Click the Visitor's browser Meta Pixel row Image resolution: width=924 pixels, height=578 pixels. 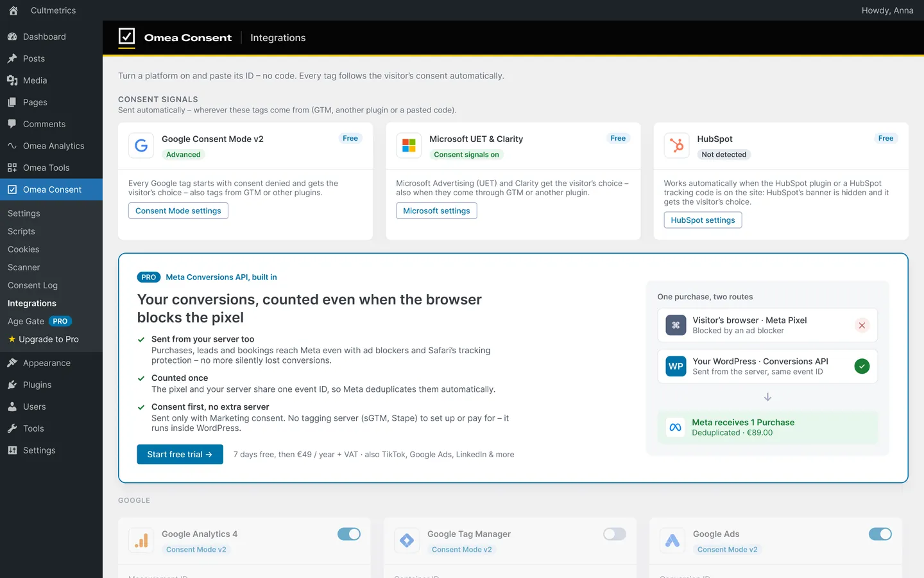(767, 326)
